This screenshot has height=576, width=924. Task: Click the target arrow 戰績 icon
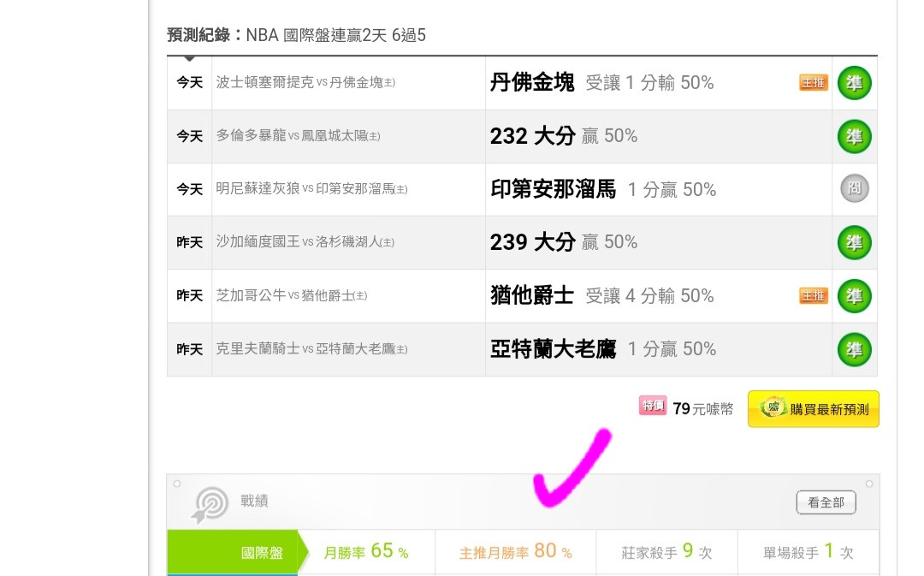tap(210, 504)
